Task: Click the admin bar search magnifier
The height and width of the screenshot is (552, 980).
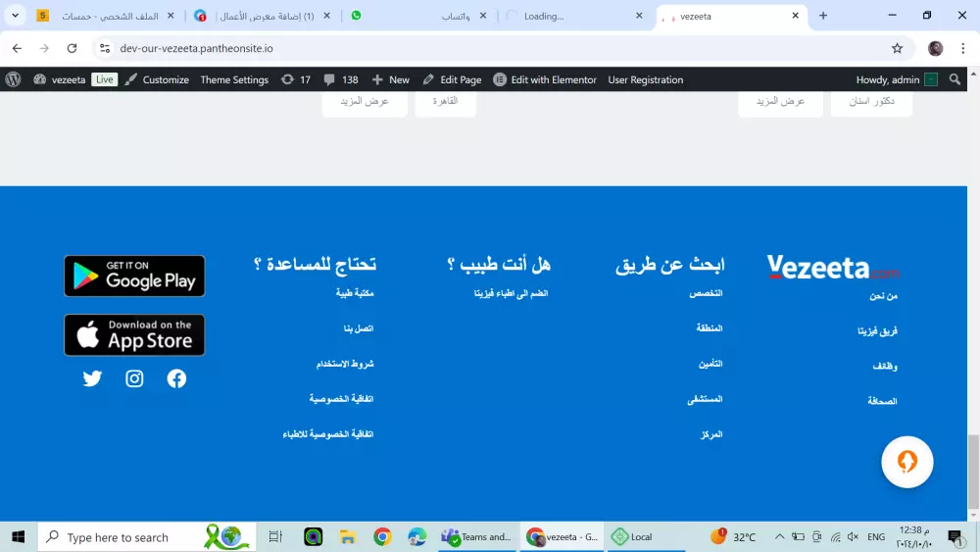Action: pos(955,79)
